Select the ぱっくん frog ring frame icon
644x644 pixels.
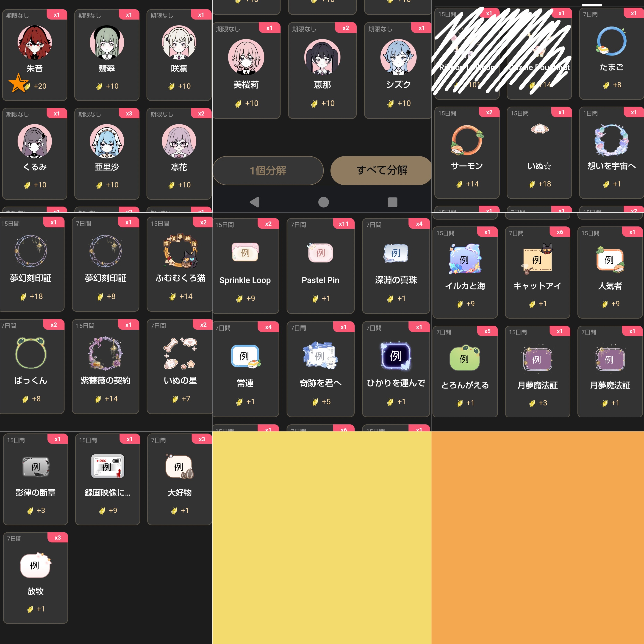[31, 353]
